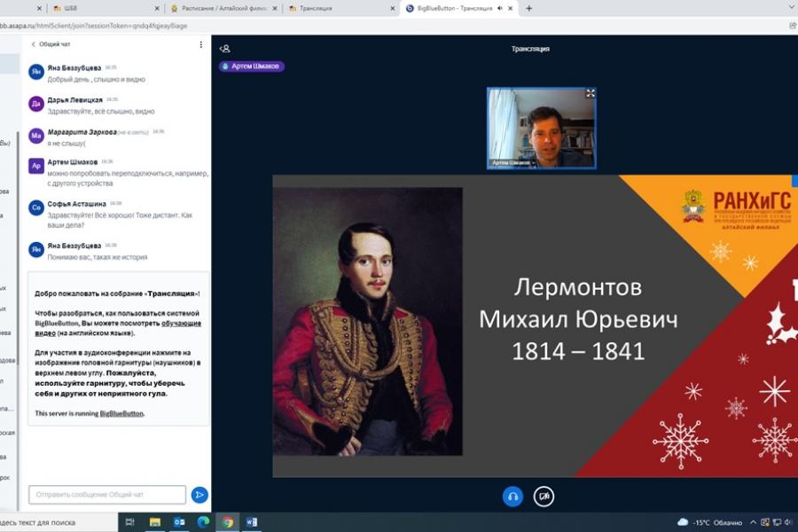This screenshot has width=798, height=532.
Task: Show hidden system tray icons
Action: pyautogui.click(x=753, y=522)
